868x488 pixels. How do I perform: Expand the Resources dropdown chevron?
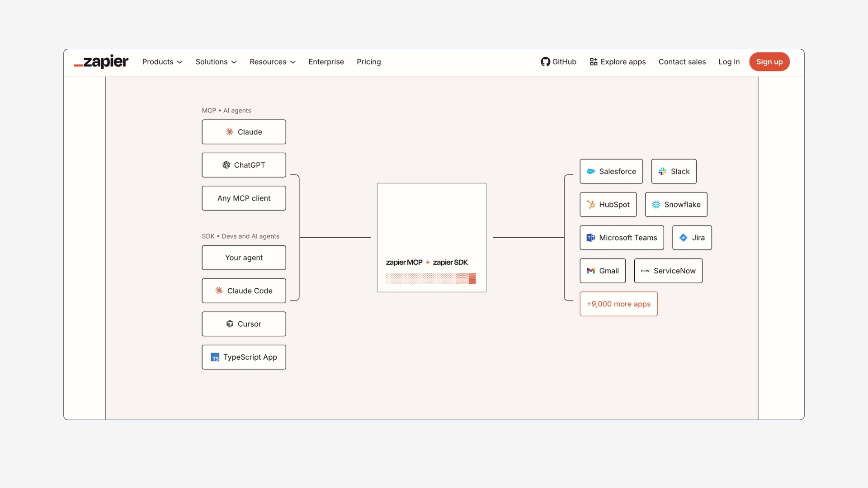click(293, 62)
